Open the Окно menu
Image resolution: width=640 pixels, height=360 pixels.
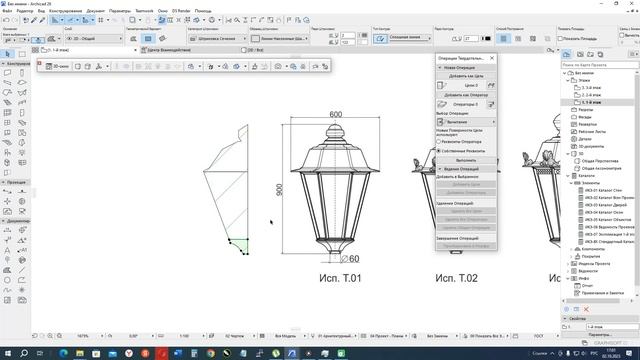click(x=162, y=11)
